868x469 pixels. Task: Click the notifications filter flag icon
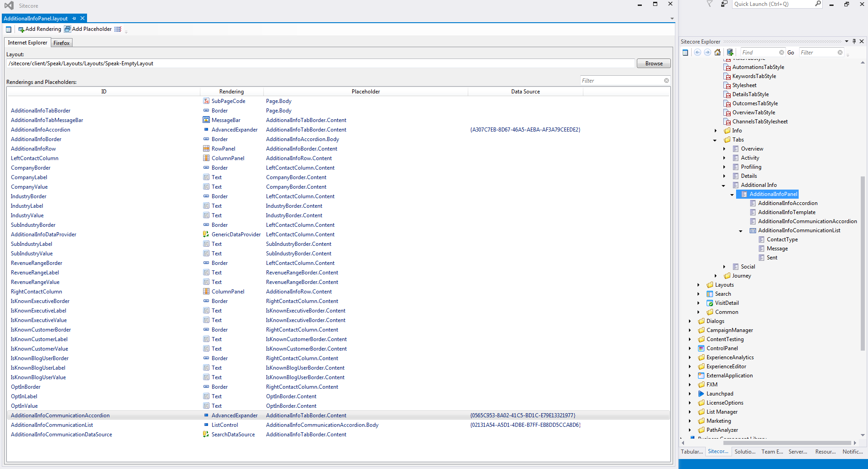point(709,4)
